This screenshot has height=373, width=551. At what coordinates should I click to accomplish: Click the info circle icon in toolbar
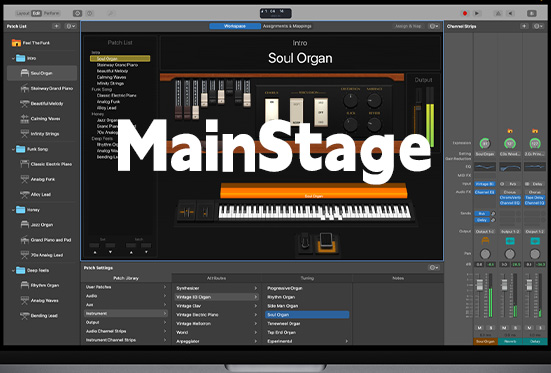(90, 13)
